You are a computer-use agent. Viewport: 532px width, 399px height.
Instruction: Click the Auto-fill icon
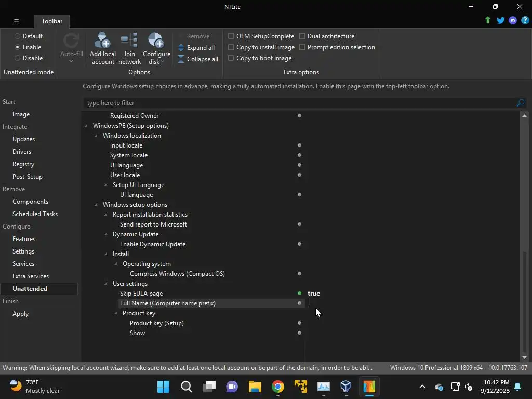[x=71, y=41]
